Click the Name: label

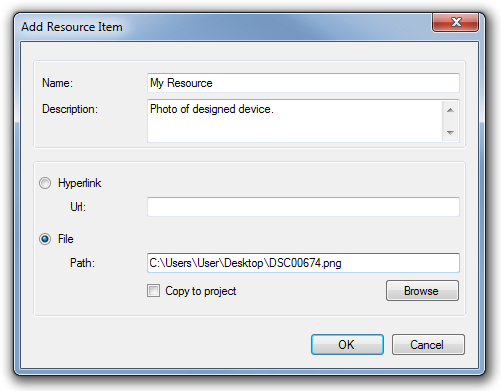tap(57, 83)
